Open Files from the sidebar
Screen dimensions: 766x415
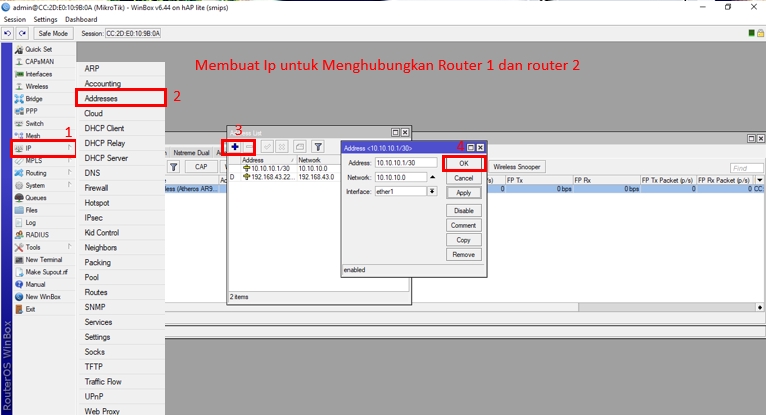(x=31, y=210)
